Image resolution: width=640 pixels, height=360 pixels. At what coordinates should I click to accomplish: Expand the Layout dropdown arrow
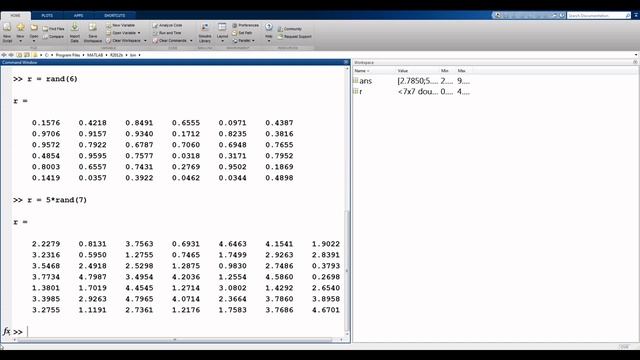pyautogui.click(x=222, y=41)
